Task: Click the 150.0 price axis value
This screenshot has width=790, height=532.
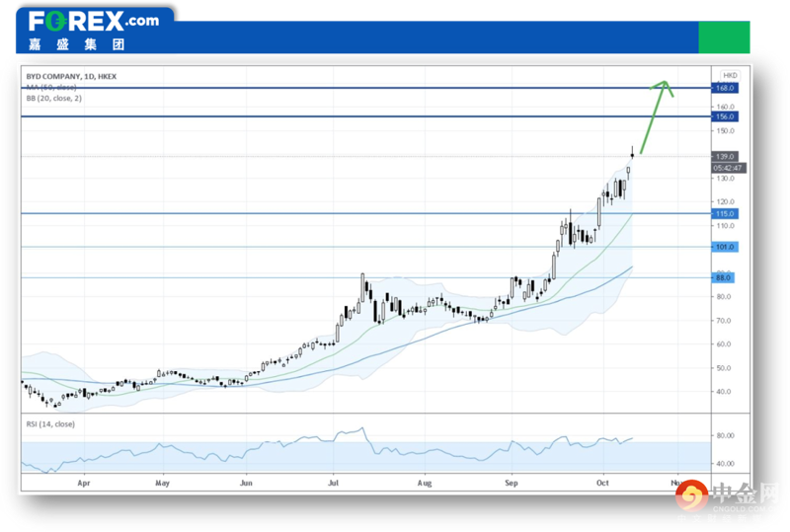Action: pyautogui.click(x=726, y=131)
